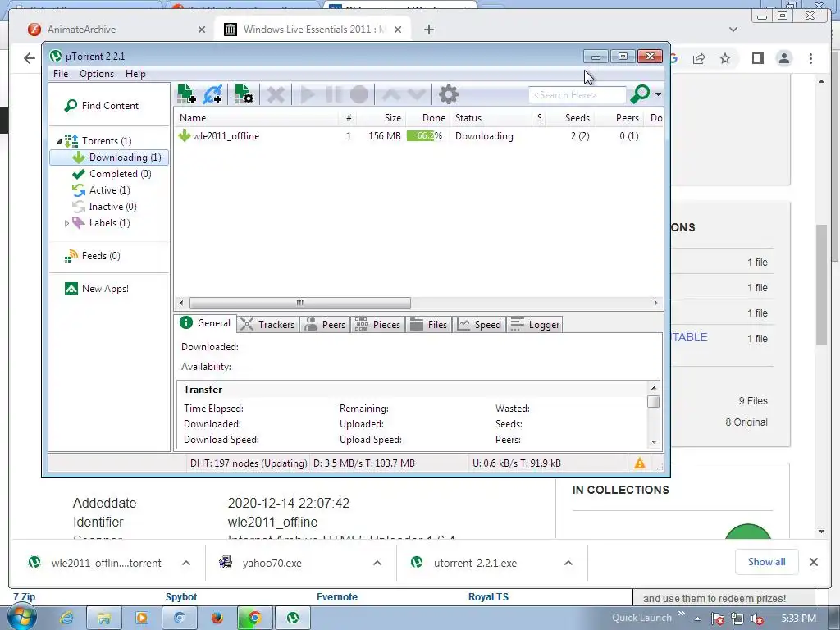Viewport: 840px width, 630px height.
Task: Open a new browser tab
Action: tap(428, 30)
